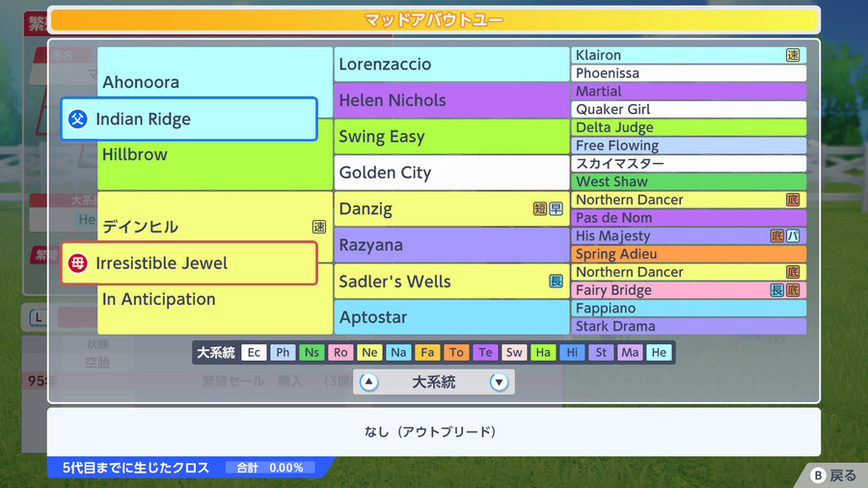
Task: Click the Pas de Nom row
Action: pyautogui.click(x=689, y=218)
